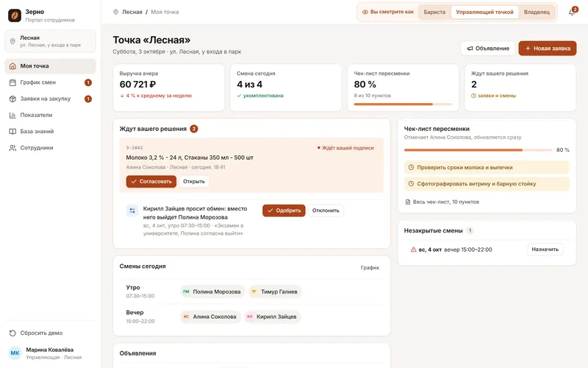Viewport: 588px width, 368px height.
Task: Click the calendar icon beside График смен
Action: [x=12, y=82]
